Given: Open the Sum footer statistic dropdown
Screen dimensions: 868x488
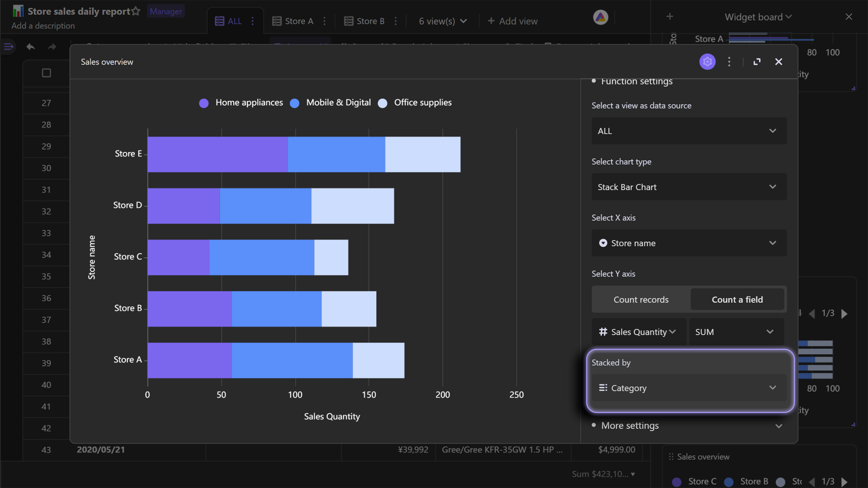Looking at the screenshot, I should click(x=603, y=474).
